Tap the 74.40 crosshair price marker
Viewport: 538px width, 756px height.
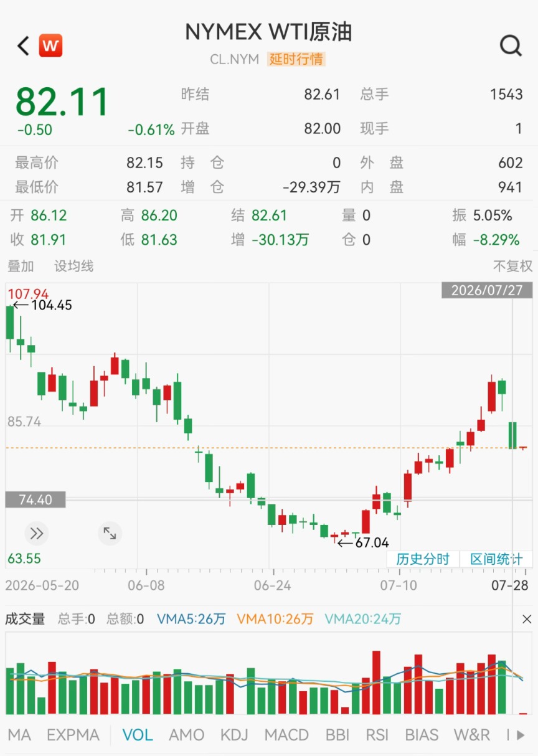(35, 499)
